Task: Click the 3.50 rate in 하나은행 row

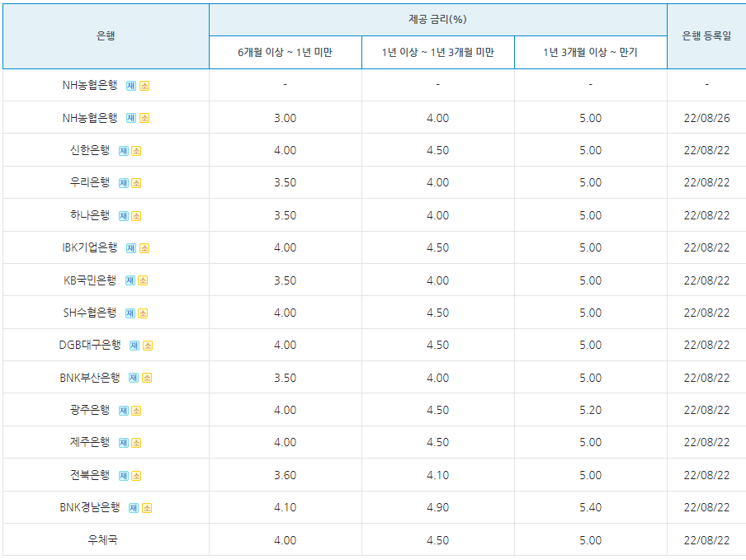Action: coord(285,216)
